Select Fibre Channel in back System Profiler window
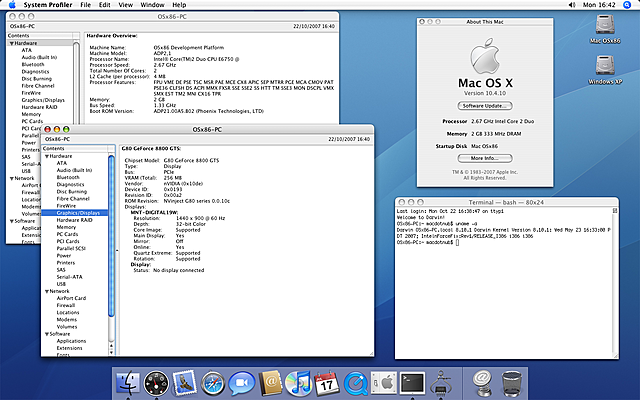Image resolution: width=640 pixels, height=400 pixels. coord(38,86)
